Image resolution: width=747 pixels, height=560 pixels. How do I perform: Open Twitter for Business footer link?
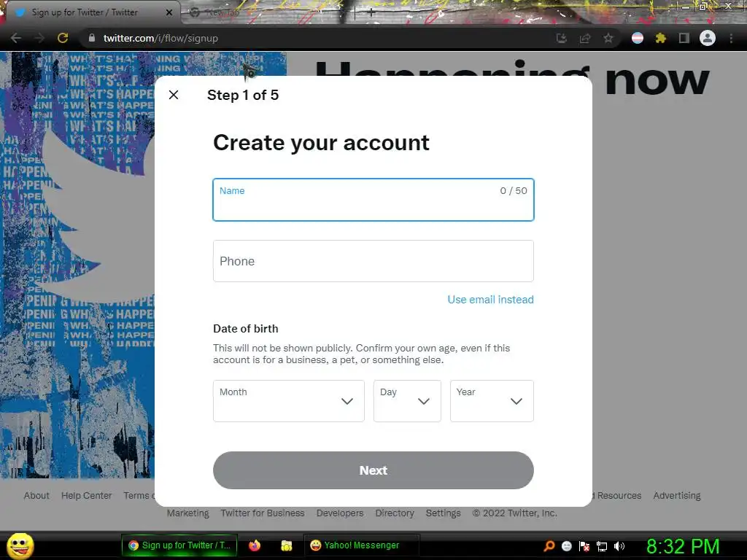[x=263, y=513]
